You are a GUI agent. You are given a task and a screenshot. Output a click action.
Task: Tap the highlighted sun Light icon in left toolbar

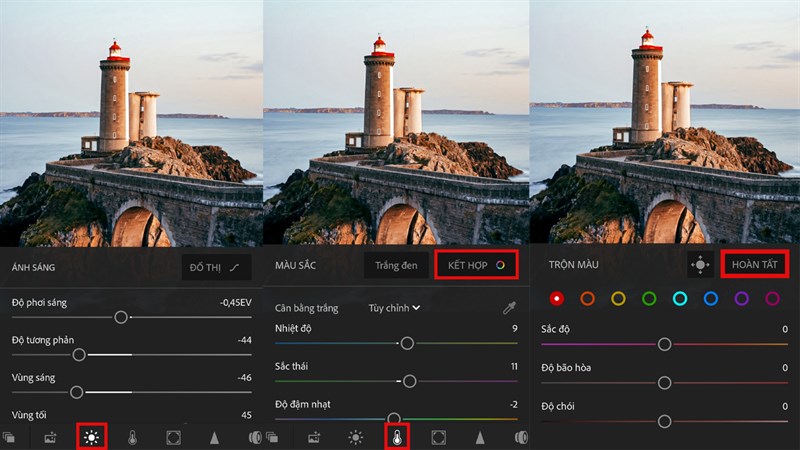coord(92,437)
